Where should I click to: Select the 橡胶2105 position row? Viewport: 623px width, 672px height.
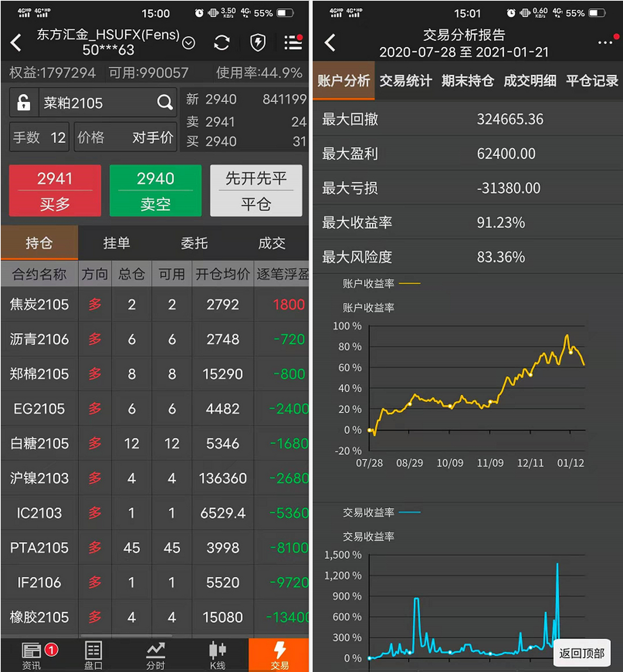tap(39, 617)
